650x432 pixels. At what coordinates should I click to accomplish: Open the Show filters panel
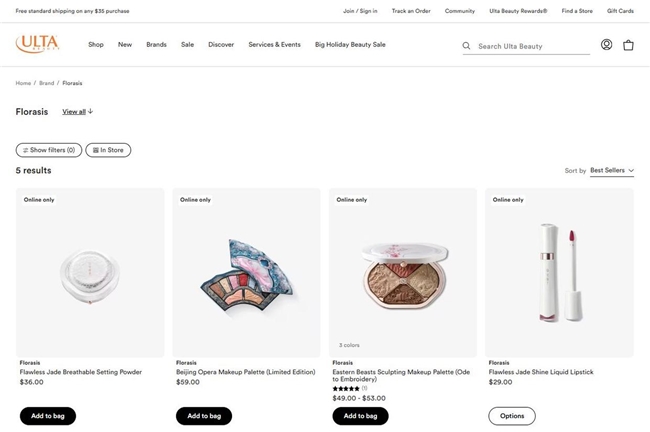pyautogui.click(x=49, y=150)
